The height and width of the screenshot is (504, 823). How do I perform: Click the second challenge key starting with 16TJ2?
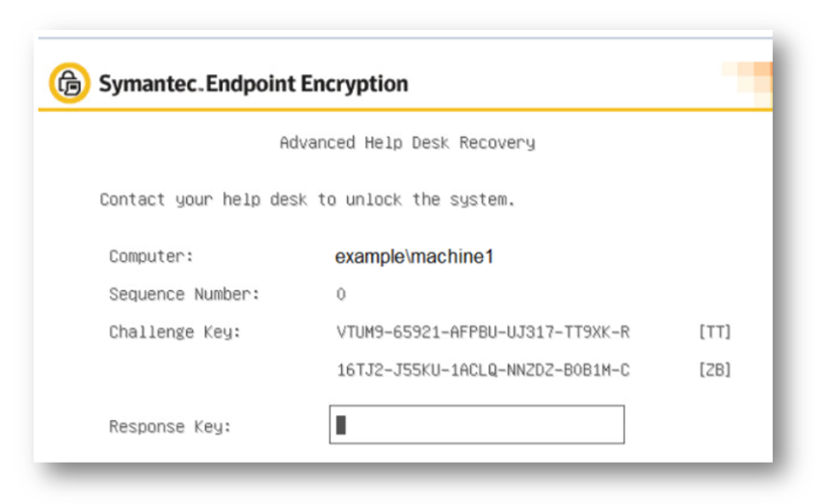click(483, 370)
